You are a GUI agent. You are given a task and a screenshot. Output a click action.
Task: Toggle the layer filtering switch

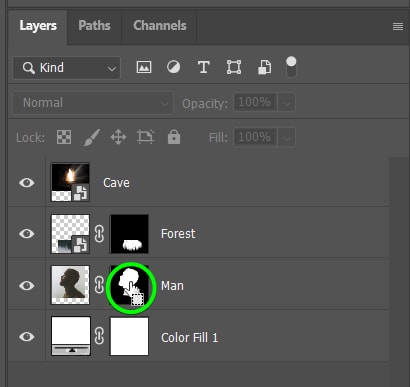coord(291,67)
